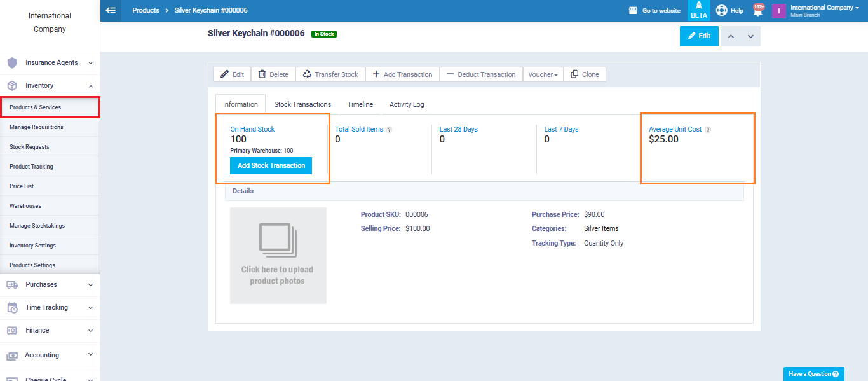Open the Activity Log tab

click(x=407, y=104)
